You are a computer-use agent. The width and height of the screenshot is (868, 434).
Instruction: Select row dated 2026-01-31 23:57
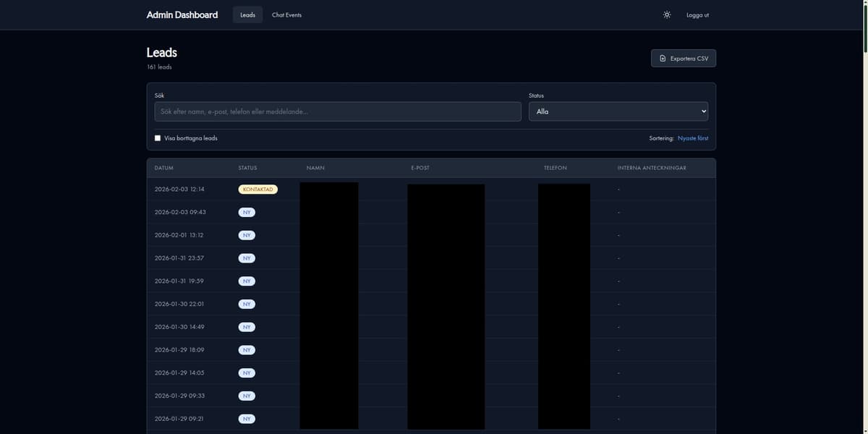click(x=431, y=258)
